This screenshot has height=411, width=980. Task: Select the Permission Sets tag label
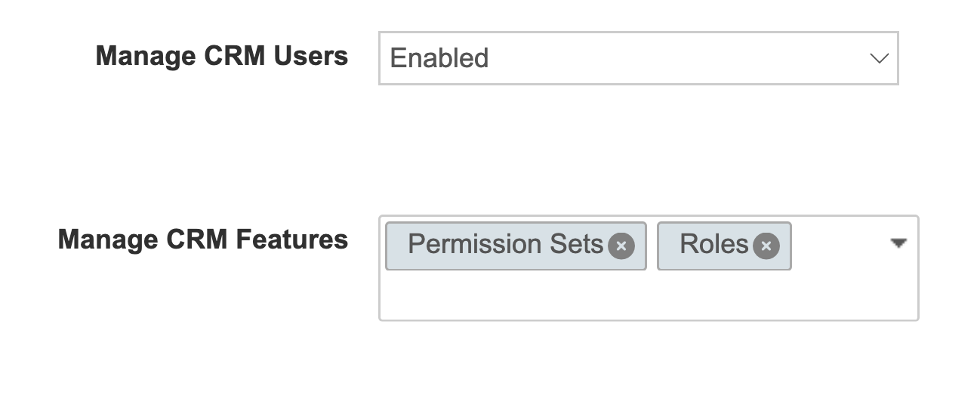point(505,245)
